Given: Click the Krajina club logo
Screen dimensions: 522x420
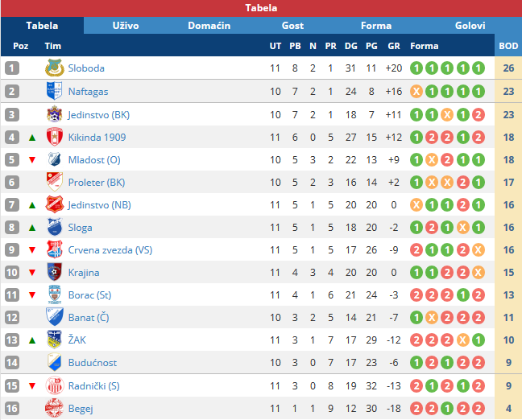Looking at the screenshot, I should [55, 272].
